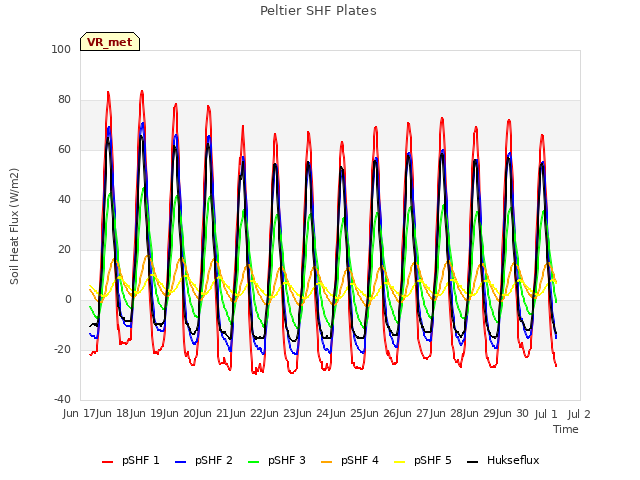
Task: Click the yellow pSHF 5 legend swatch
Action: pyautogui.click(x=400, y=462)
